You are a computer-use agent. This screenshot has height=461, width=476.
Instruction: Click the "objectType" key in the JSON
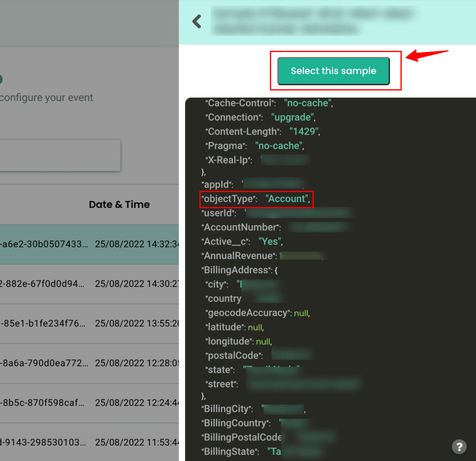(x=229, y=199)
